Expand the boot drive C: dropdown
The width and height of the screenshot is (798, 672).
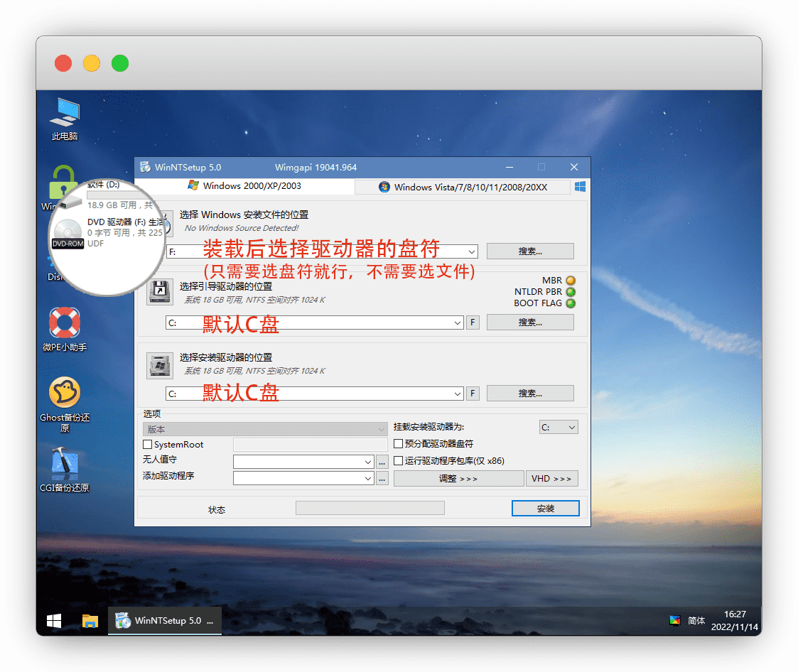458,323
